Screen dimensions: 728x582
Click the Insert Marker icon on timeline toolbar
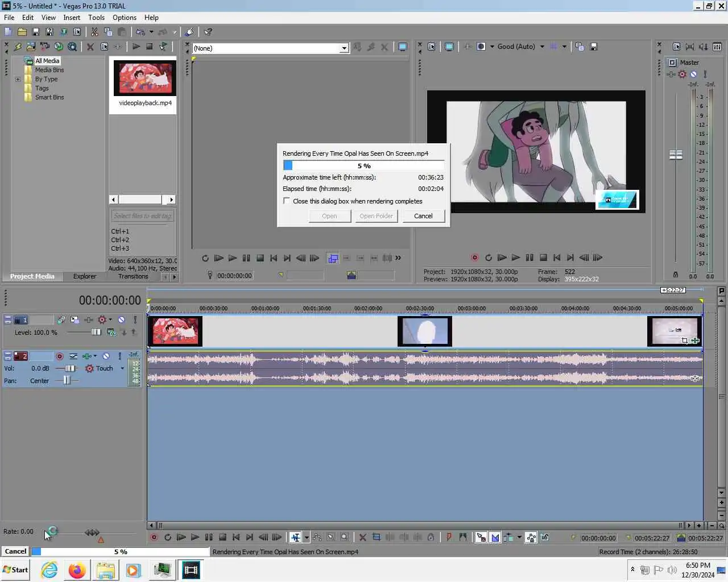pos(449,537)
